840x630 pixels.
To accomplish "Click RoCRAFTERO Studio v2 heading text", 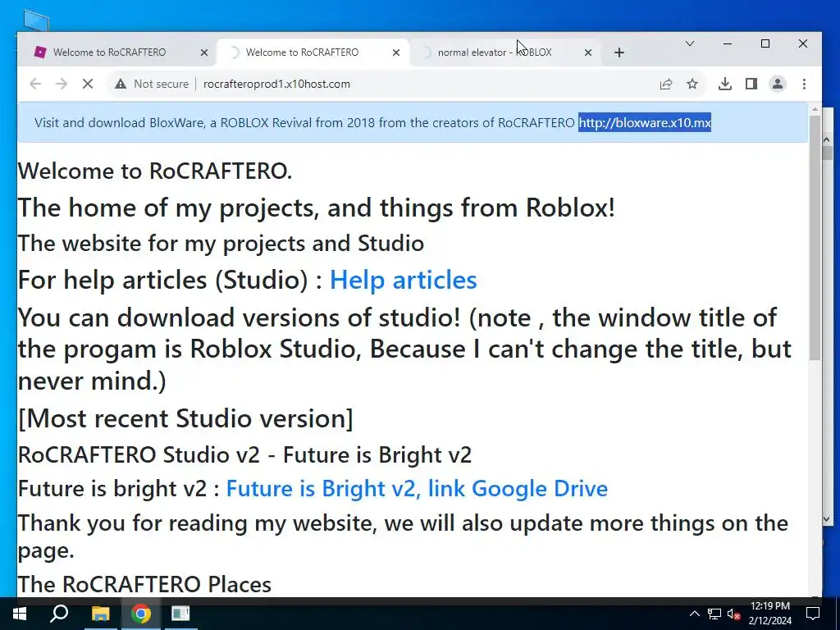I will 244,454.
